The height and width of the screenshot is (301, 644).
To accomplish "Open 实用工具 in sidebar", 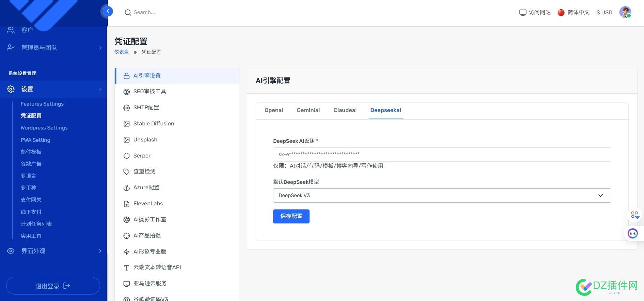I will coord(31,236).
